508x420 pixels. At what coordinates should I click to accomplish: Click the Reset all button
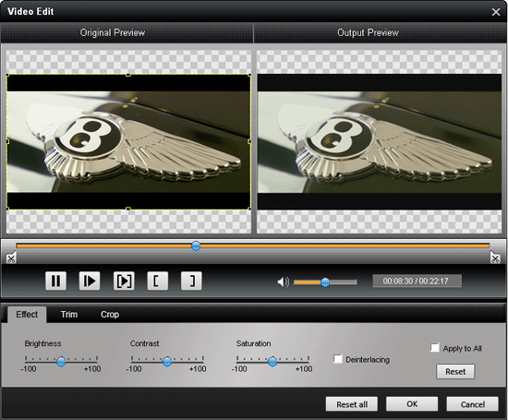point(352,404)
